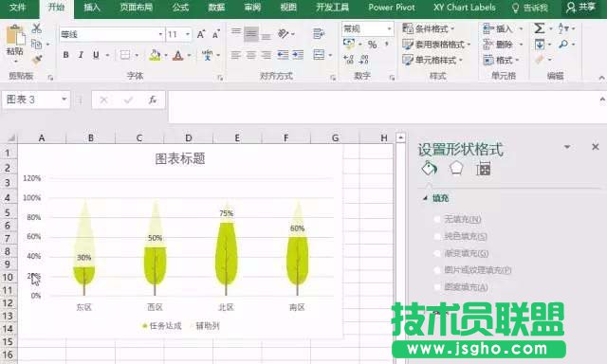
Task: Click the text orientation icon
Action: pos(284,34)
